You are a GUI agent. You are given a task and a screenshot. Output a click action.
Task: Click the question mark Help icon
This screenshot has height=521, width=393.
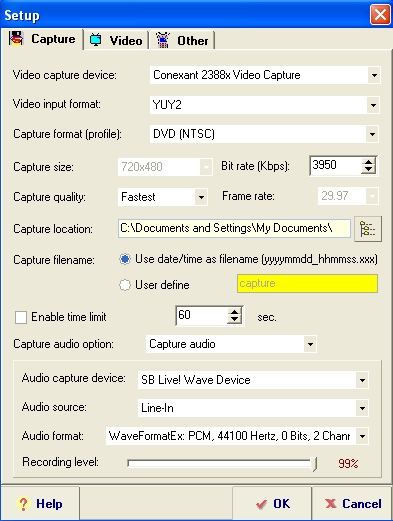(x=23, y=504)
